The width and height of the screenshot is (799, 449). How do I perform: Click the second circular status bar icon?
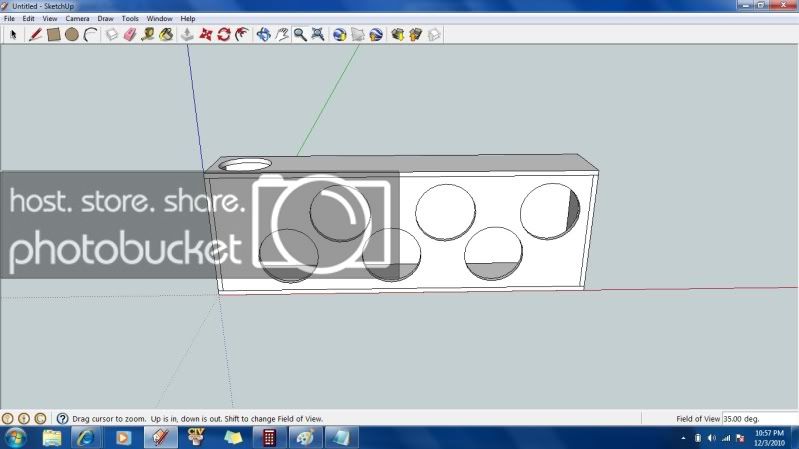tap(24, 418)
